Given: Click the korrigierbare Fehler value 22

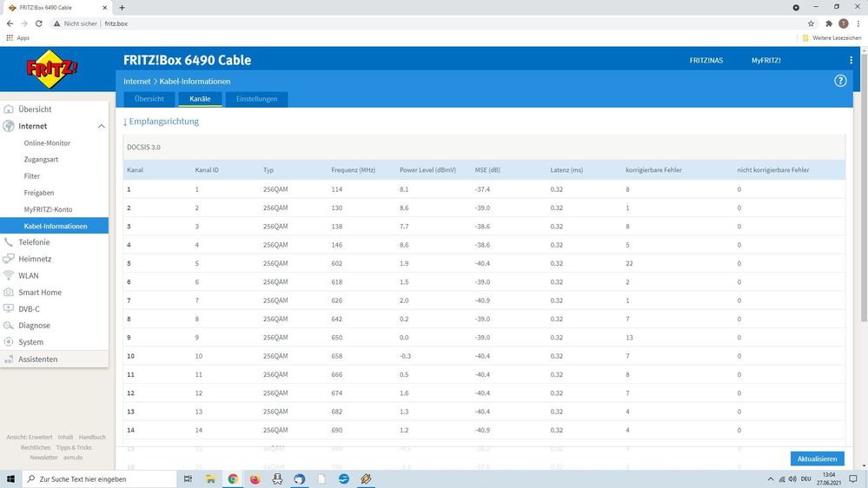Looking at the screenshot, I should point(629,263).
